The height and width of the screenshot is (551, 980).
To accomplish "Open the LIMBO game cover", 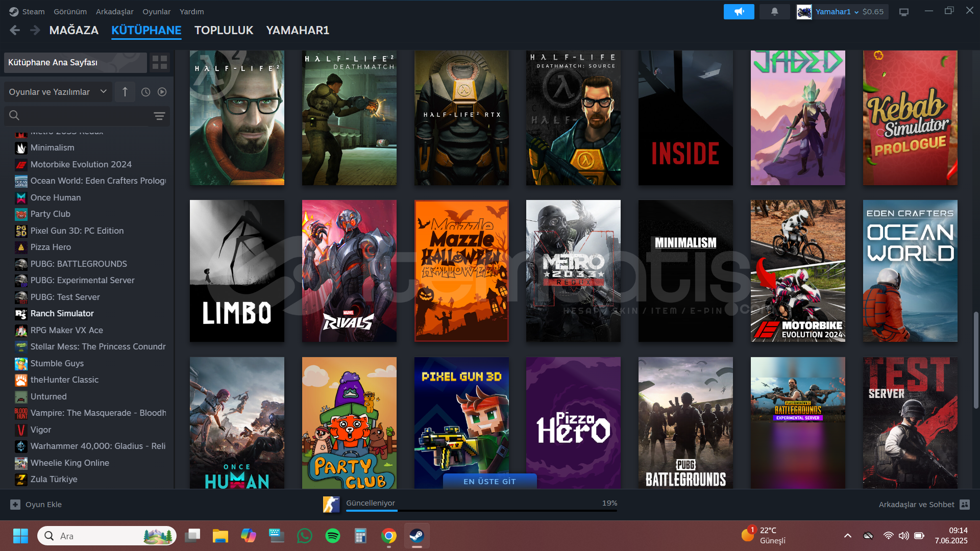I will [x=237, y=271].
